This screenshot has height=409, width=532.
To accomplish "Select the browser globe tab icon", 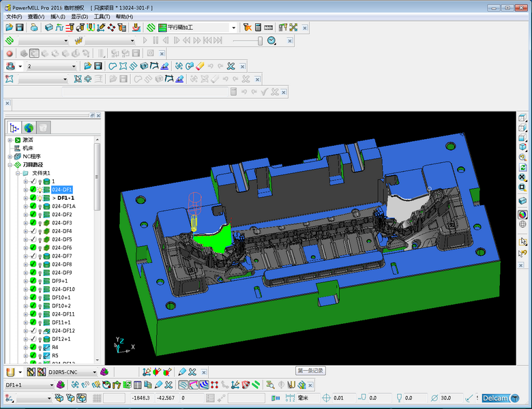I will (x=29, y=127).
